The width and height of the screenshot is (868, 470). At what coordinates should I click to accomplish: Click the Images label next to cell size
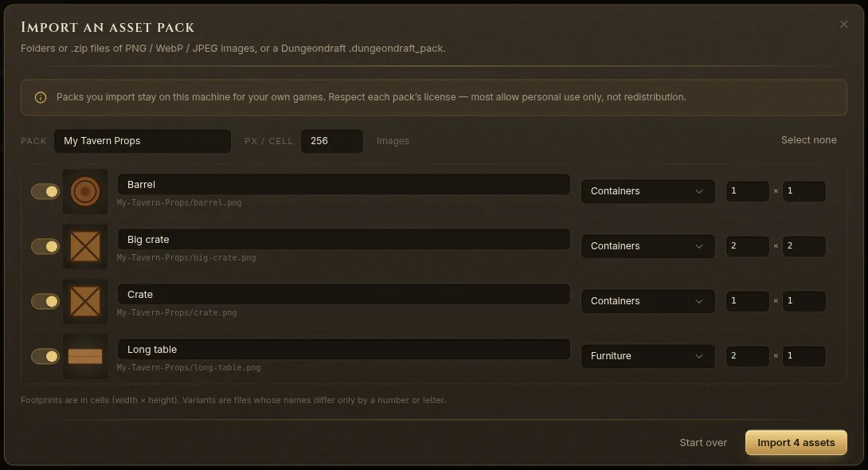(393, 141)
